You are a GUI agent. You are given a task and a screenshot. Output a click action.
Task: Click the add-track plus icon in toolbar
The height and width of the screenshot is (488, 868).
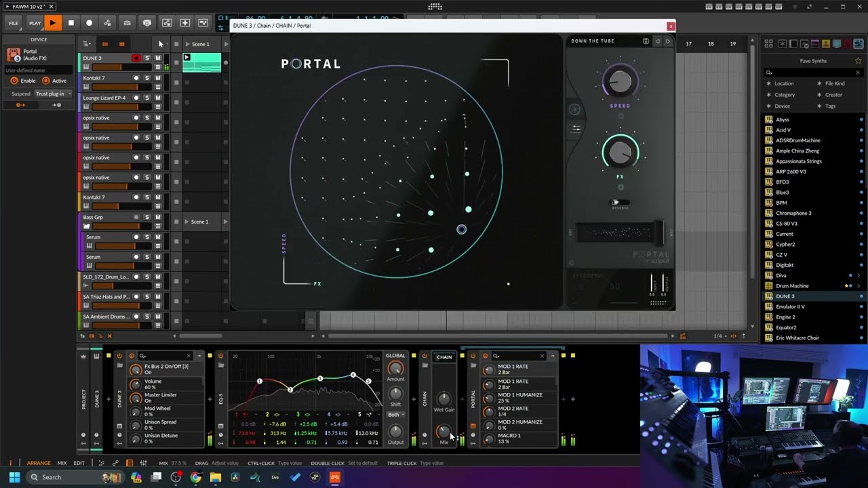184,22
